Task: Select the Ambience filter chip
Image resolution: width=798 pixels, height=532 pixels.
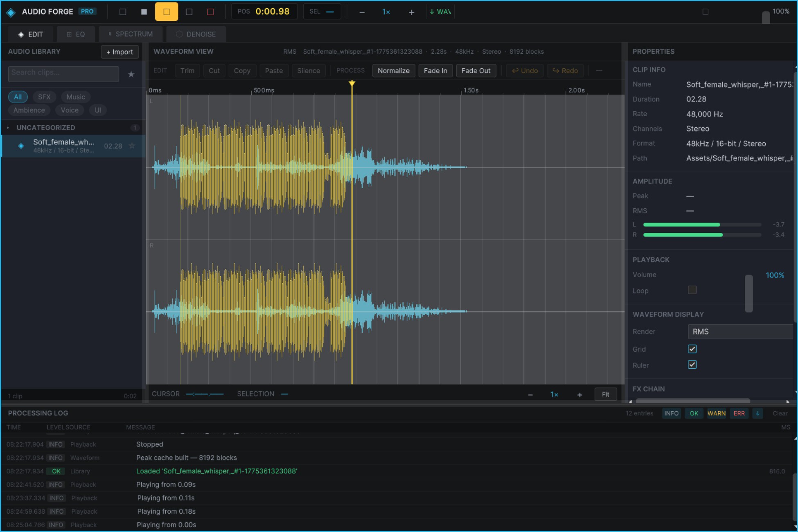Action: pos(29,110)
